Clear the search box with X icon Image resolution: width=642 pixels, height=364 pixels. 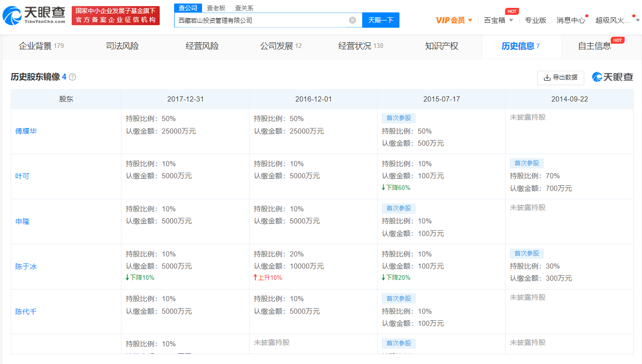point(352,20)
